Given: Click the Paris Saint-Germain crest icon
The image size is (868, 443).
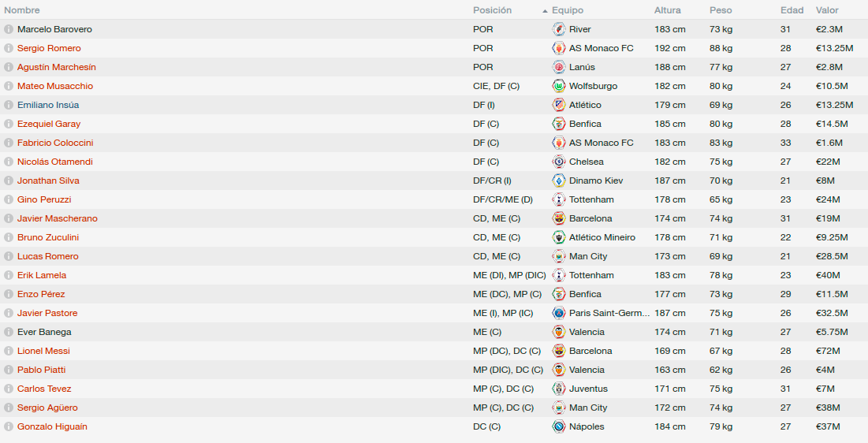Looking at the screenshot, I should pos(558,313).
